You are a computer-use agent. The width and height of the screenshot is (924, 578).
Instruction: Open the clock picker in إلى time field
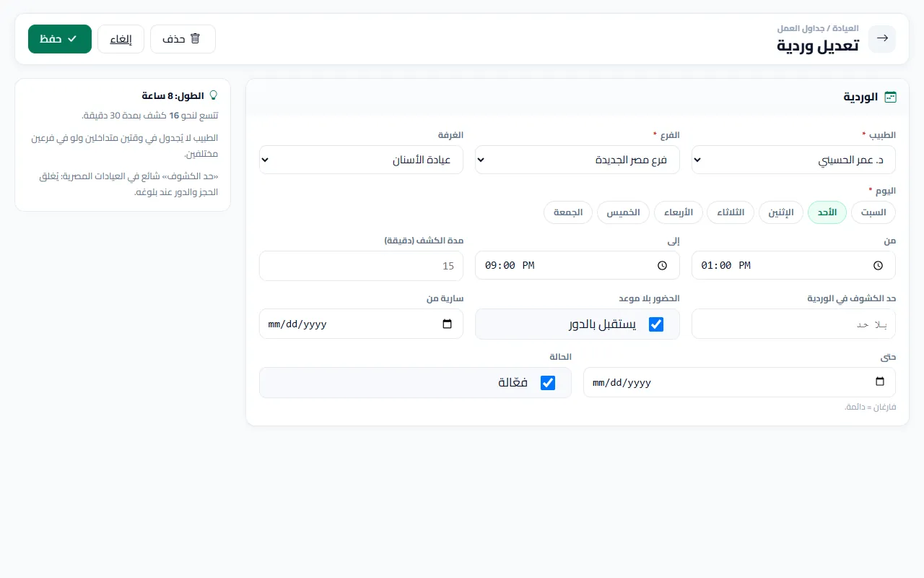click(662, 265)
